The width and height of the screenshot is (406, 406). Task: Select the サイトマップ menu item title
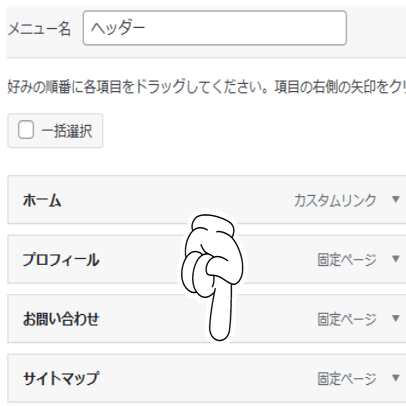click(61, 378)
